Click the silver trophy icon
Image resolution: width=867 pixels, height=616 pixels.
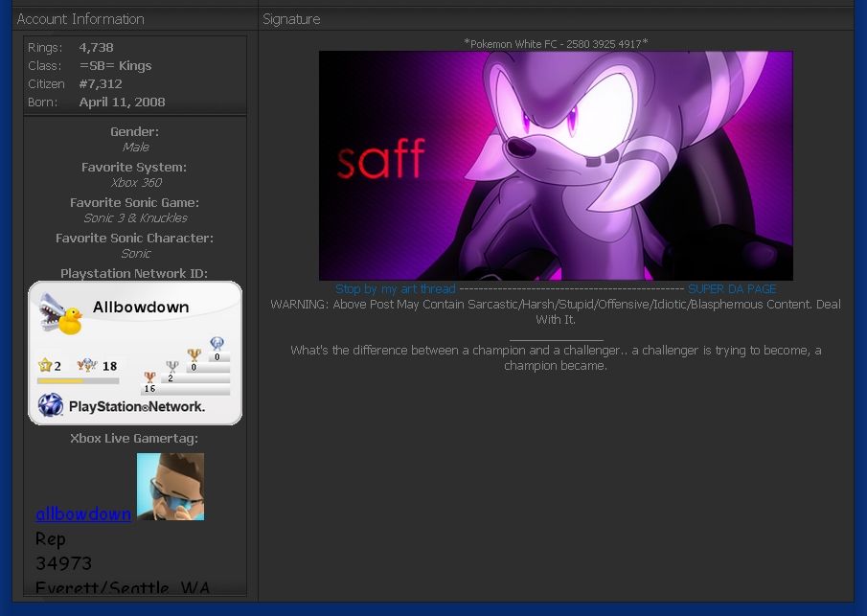pos(171,367)
